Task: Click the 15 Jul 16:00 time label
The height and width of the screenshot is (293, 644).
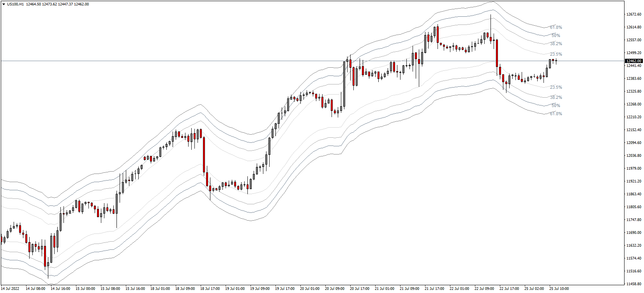Action: (135, 289)
